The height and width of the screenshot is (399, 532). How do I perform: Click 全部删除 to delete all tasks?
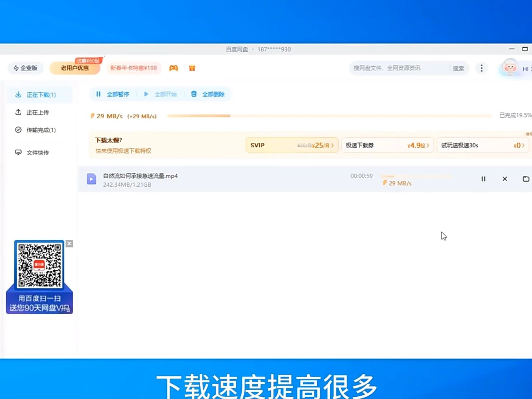pyautogui.click(x=208, y=94)
